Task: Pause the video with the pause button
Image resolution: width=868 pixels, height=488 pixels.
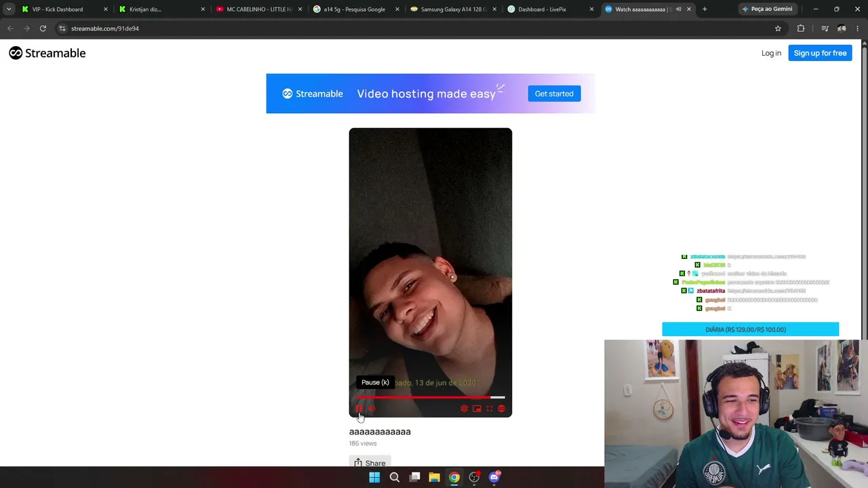Action: point(359,409)
